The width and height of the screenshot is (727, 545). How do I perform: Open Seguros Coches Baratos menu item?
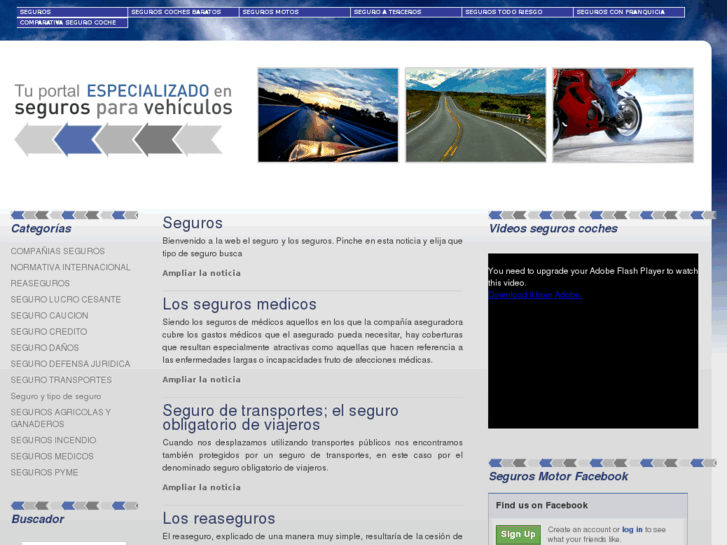[183, 12]
